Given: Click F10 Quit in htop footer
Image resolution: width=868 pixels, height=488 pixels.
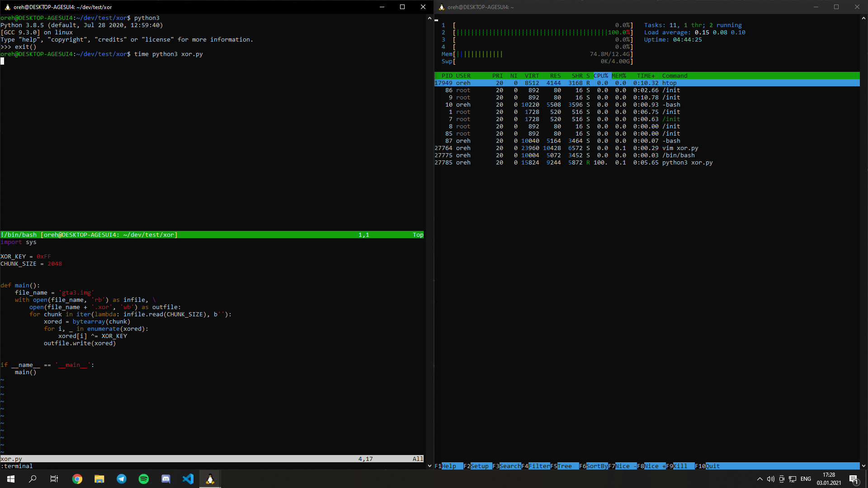Looking at the screenshot, I should (712, 466).
